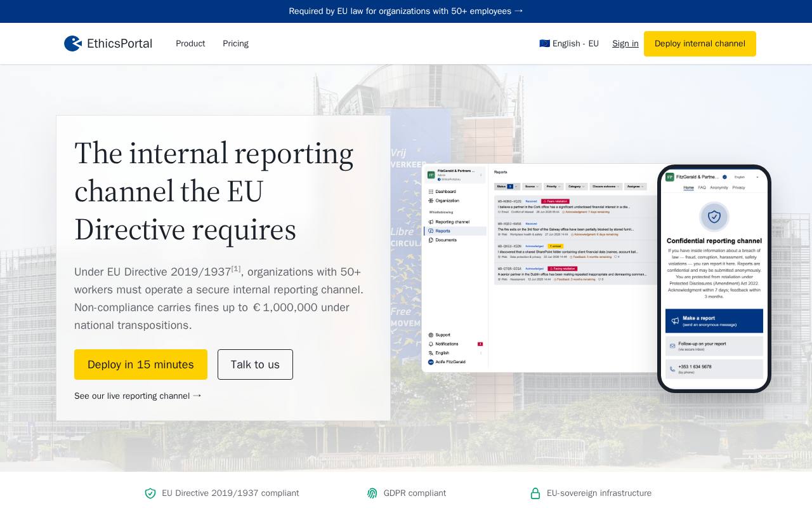812x508 pixels.
Task: Click the red notifications count badge in preview
Action: point(480,344)
